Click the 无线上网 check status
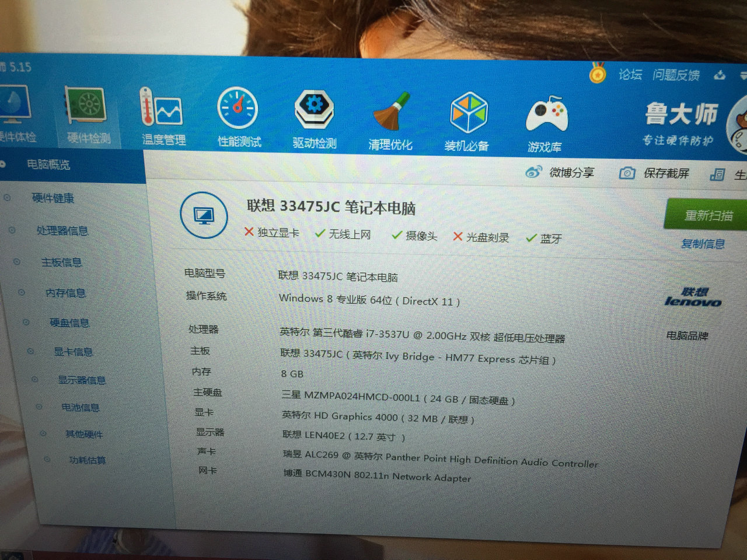The image size is (747, 560). click(343, 234)
